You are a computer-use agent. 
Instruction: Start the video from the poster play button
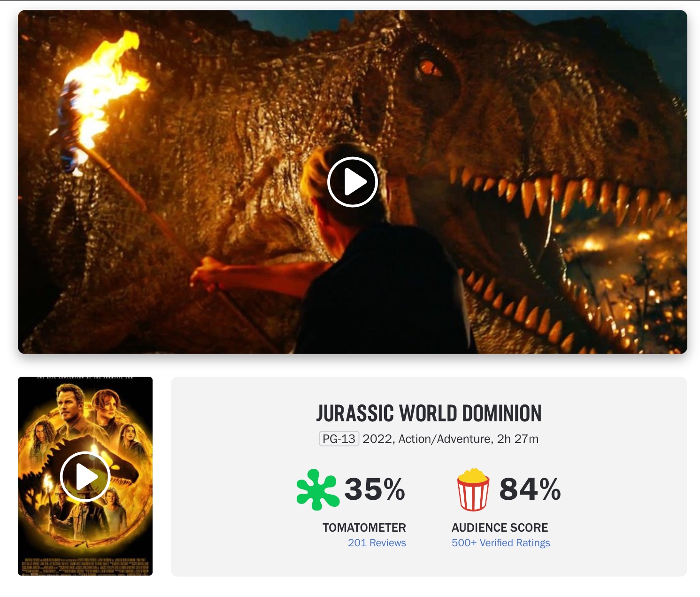click(x=85, y=476)
